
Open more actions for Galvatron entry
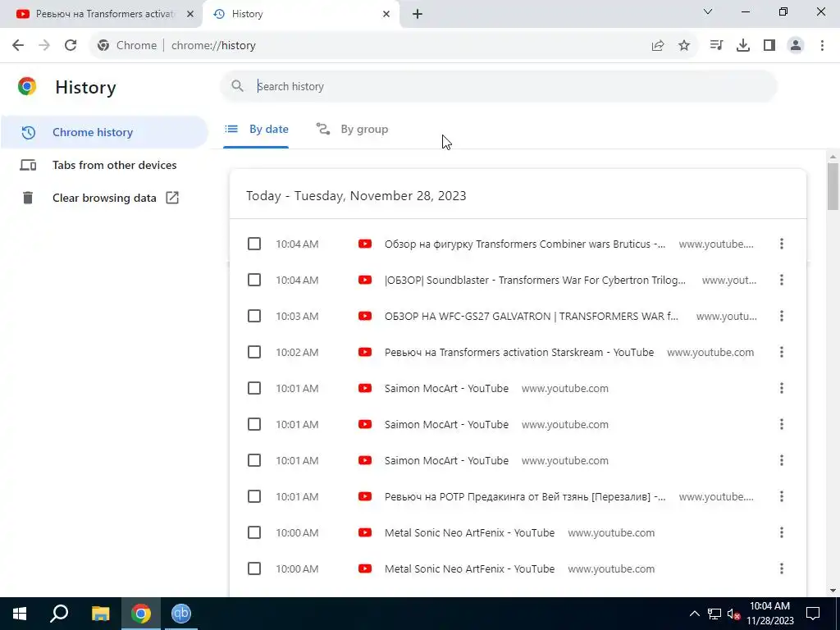click(x=782, y=316)
